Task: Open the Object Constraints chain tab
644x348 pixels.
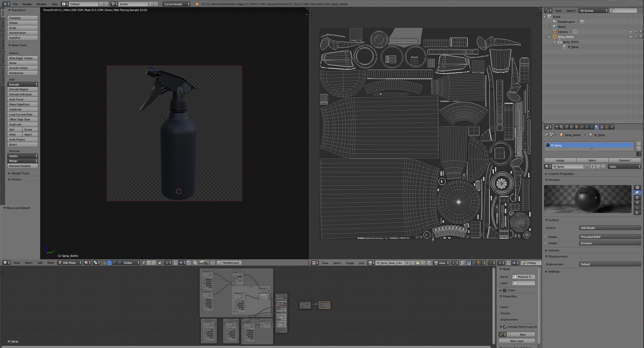Action: 582,127
